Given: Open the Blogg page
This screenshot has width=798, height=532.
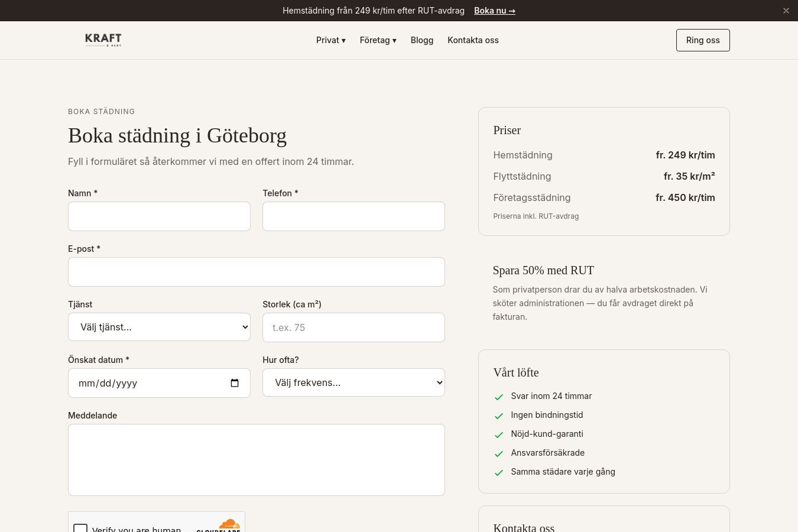Looking at the screenshot, I should 422,40.
